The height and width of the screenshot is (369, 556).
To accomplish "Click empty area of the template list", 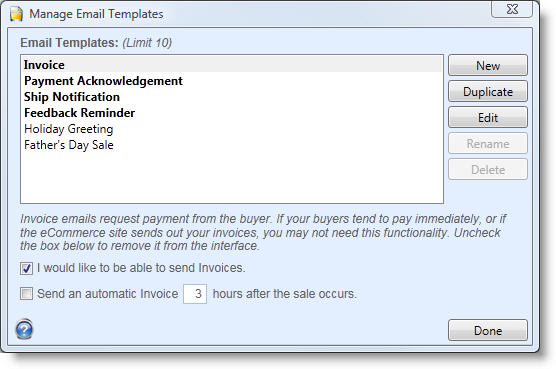I will click(232, 177).
